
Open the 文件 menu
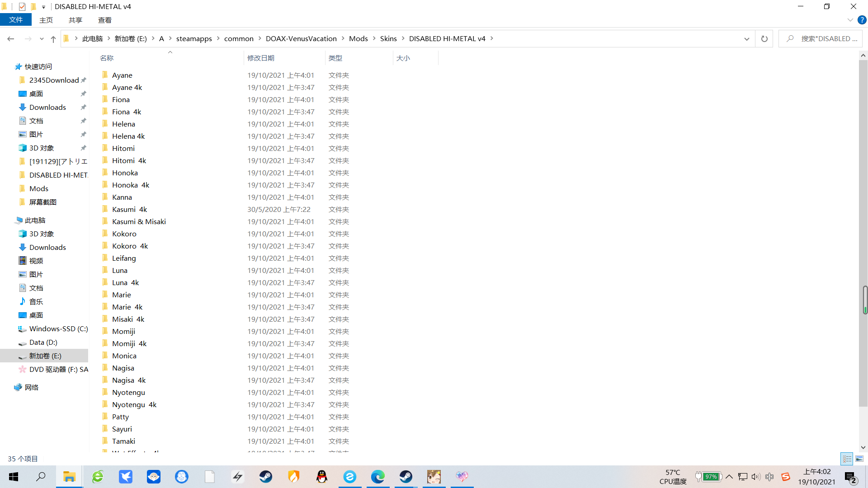16,20
